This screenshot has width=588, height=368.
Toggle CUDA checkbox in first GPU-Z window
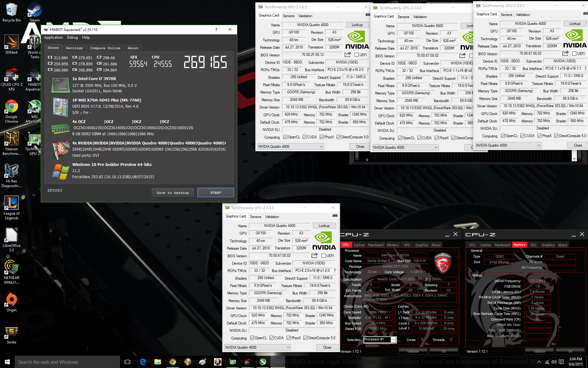304,137
